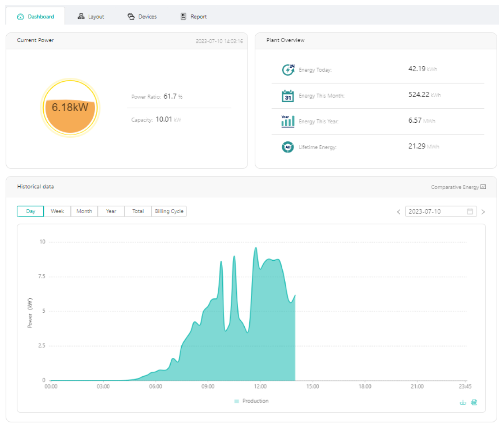This screenshot has width=504, height=427.
Task: Click the Energy This Month calendar icon
Action: click(x=288, y=96)
